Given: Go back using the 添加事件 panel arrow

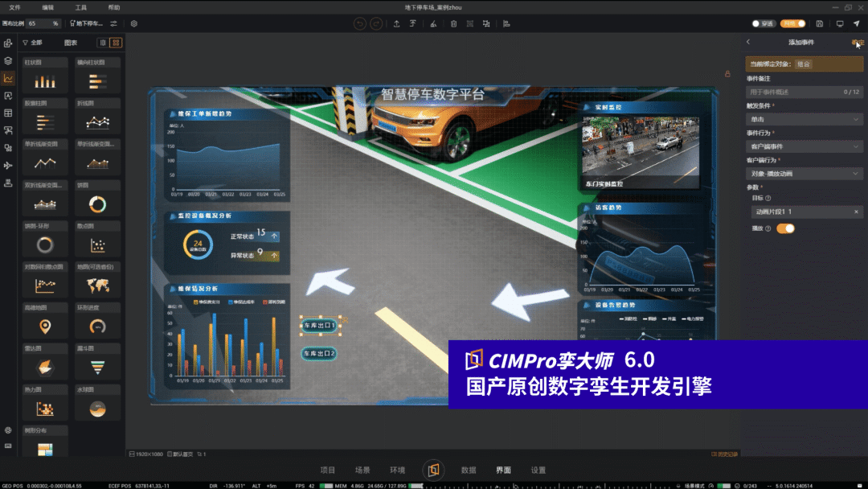Looking at the screenshot, I should click(748, 42).
